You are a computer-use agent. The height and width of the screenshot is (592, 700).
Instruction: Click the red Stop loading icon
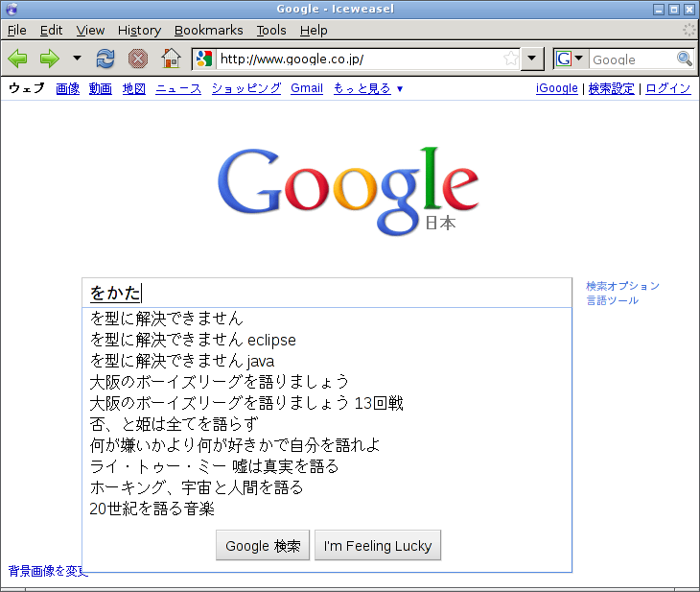tap(138, 59)
